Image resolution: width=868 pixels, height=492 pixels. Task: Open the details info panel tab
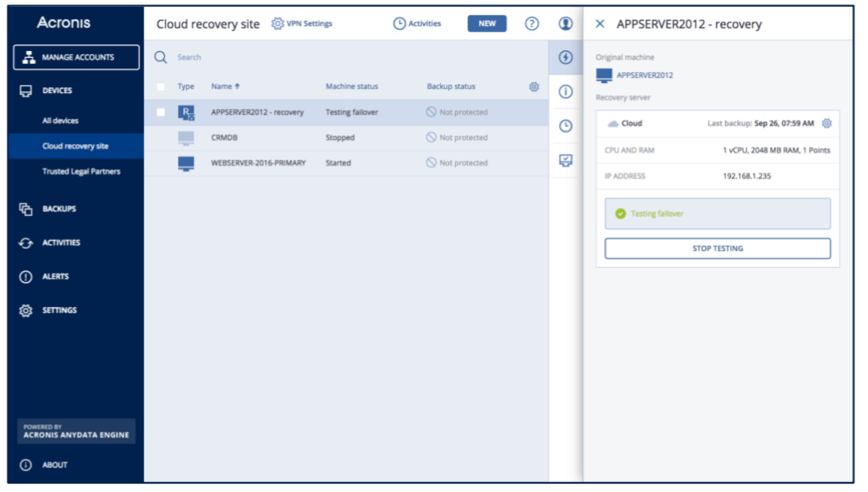point(565,91)
